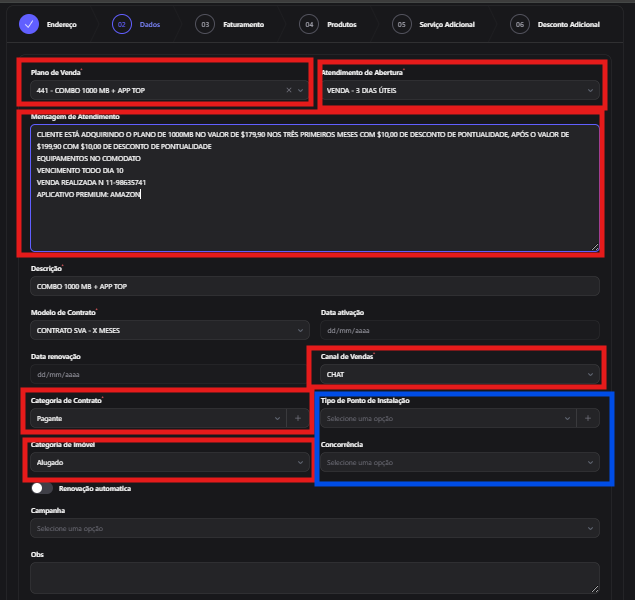
Task: Click step circle 06 for Desconto Adicional
Action: pyautogui.click(x=520, y=24)
